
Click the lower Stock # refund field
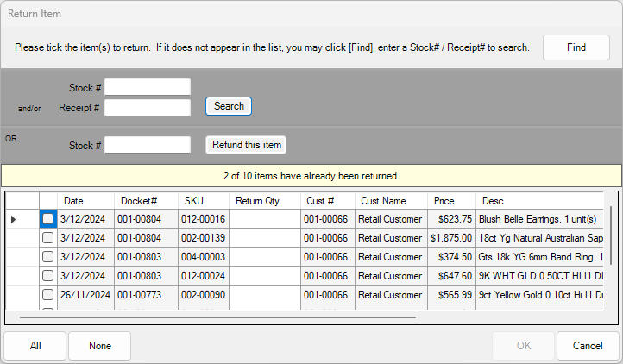click(148, 145)
